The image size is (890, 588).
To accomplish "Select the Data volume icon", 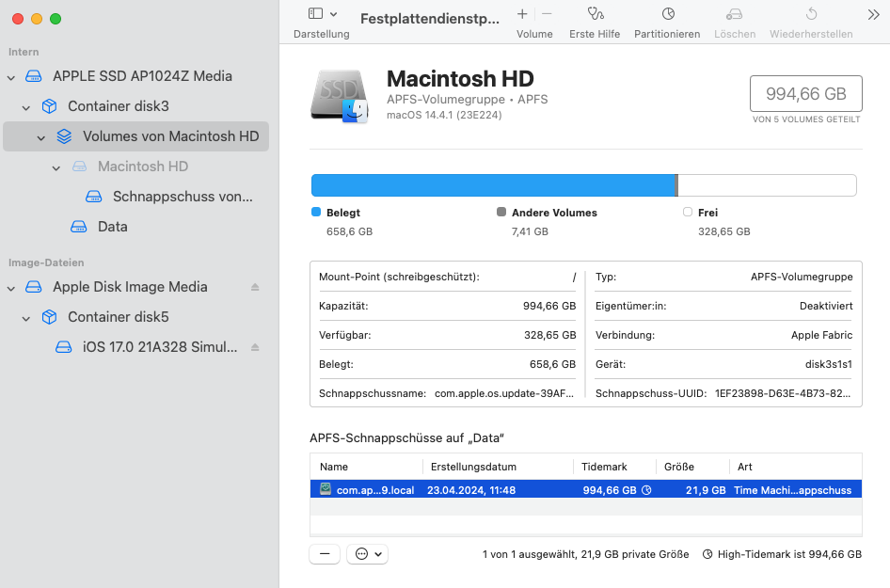I will coord(79,227).
